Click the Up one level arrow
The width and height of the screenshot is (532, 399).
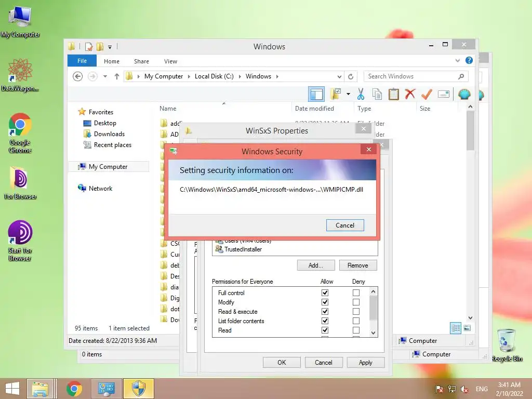click(117, 76)
